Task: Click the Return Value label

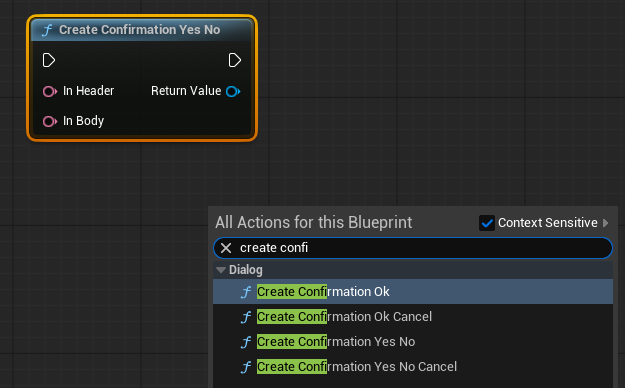Action: (x=186, y=91)
